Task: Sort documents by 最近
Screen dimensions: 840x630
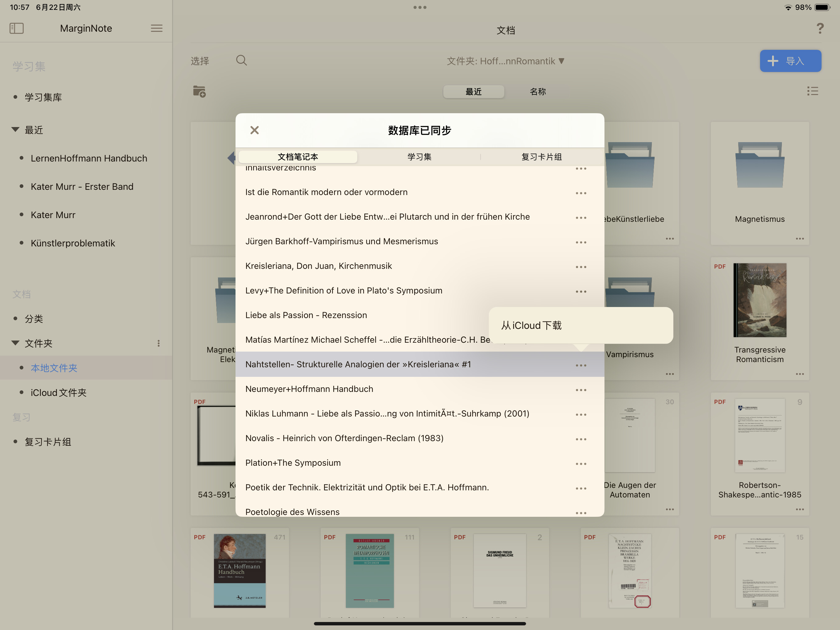Action: (473, 92)
